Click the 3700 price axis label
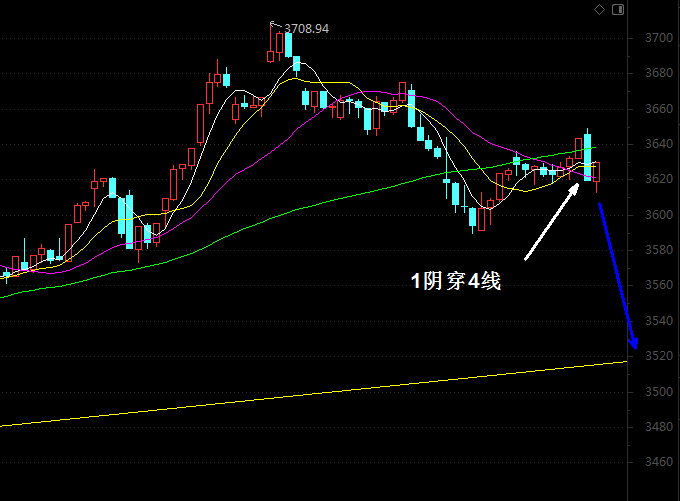680x501 pixels. [x=659, y=38]
